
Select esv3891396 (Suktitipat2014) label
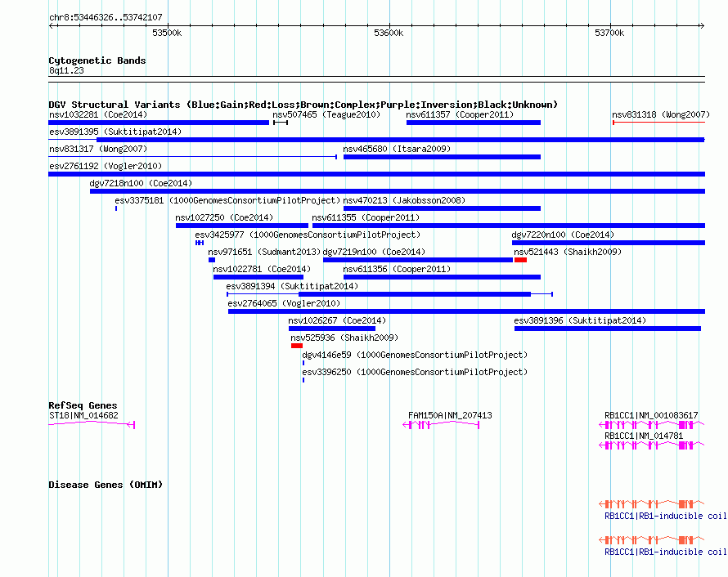(x=580, y=320)
